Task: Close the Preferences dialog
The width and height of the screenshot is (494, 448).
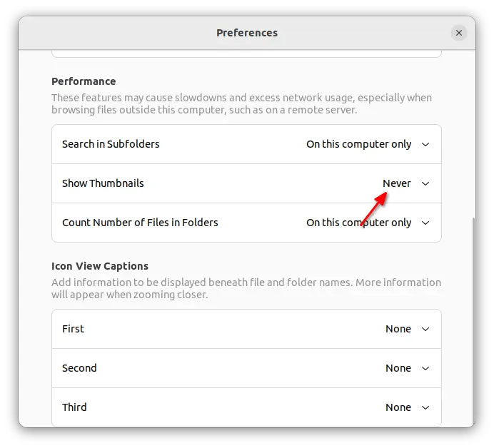Action: click(459, 33)
